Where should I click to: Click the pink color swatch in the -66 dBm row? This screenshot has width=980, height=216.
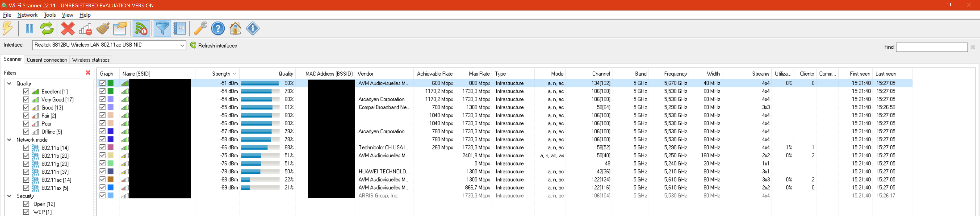pyautogui.click(x=111, y=147)
